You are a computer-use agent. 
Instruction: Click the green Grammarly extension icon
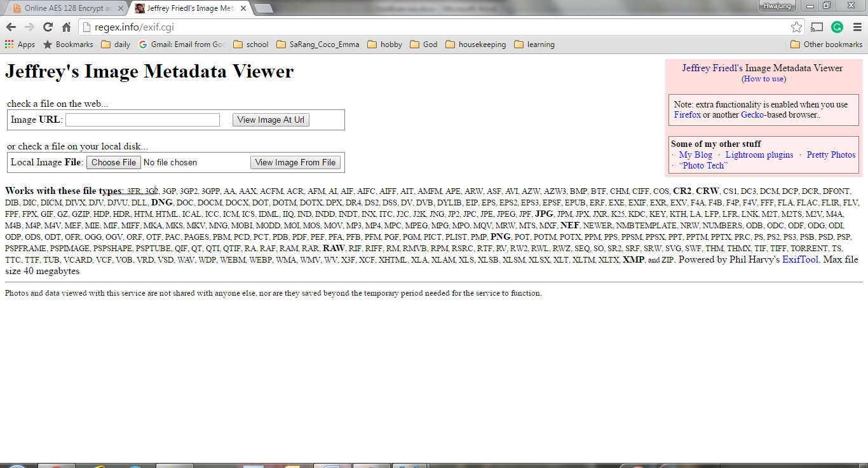837,27
